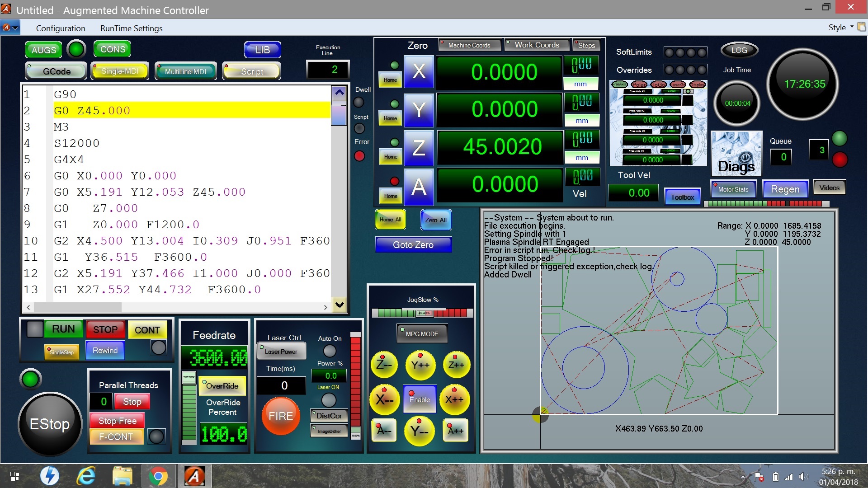Screen dimensions: 868x488
Task: Adjust the JogSlow % slider
Action: click(x=424, y=313)
